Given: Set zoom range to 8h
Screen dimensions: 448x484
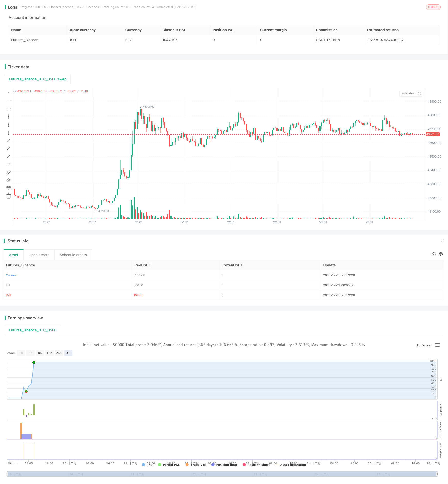Looking at the screenshot, I should 40,353.
